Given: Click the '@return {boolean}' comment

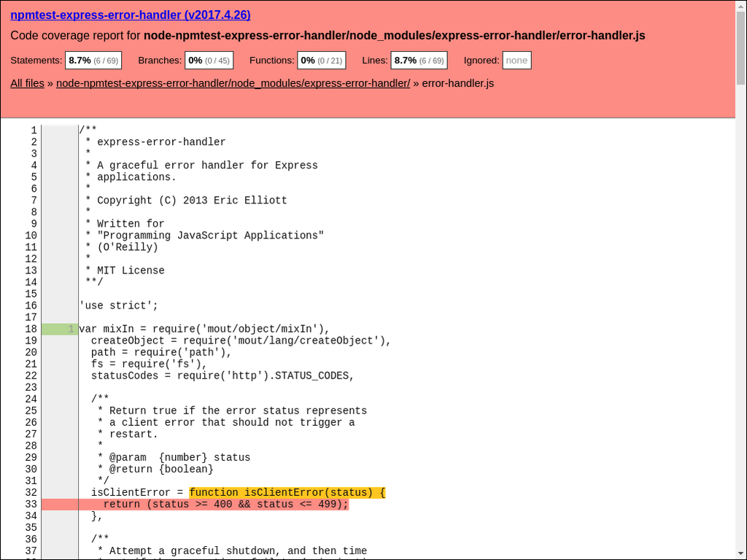Looking at the screenshot, I should click(x=161, y=469).
